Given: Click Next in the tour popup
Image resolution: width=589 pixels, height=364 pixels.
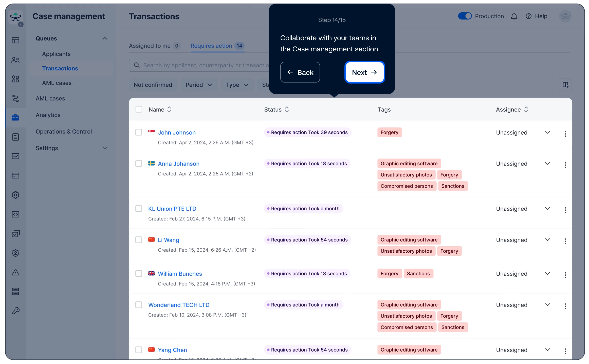Looking at the screenshot, I should (x=364, y=72).
